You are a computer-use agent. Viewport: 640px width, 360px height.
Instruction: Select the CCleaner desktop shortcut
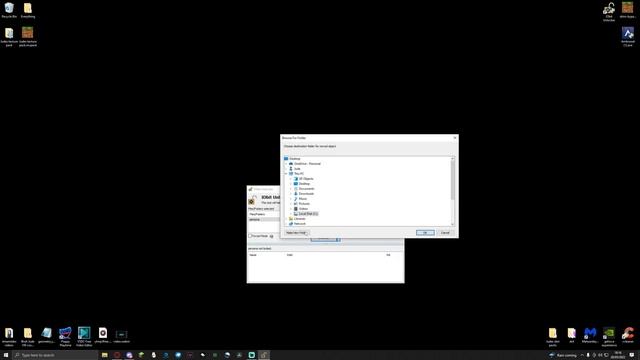pos(628,336)
